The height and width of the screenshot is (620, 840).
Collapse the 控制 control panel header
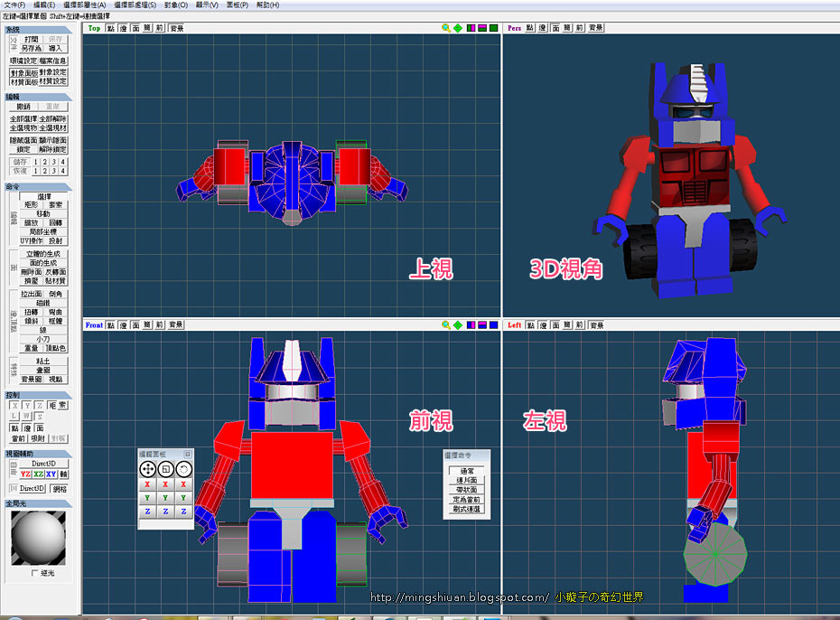pyautogui.click(x=38, y=395)
